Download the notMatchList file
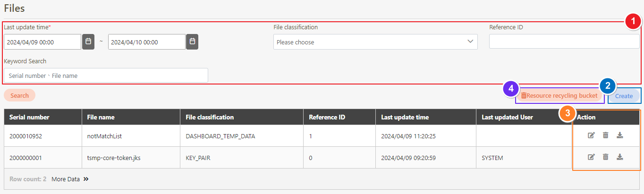 620,135
